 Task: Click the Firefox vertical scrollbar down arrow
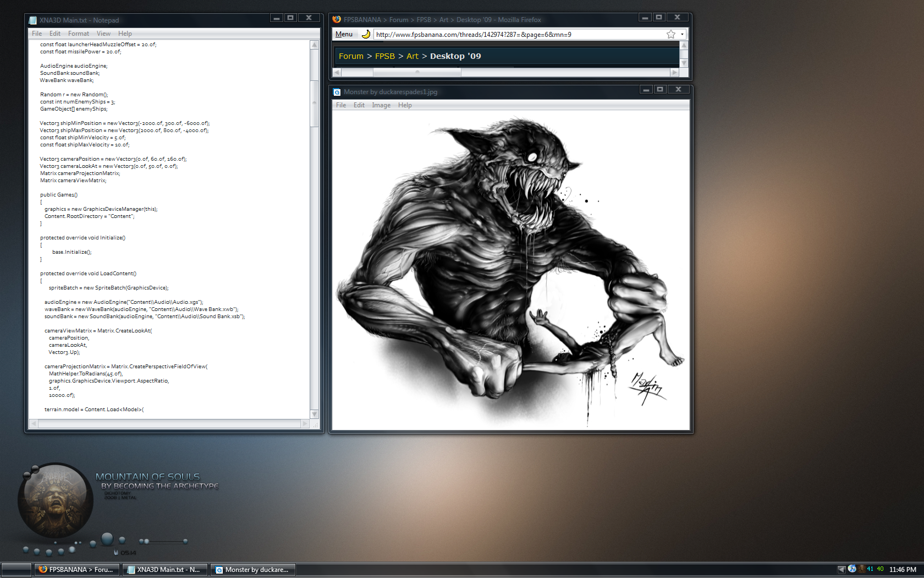(684, 63)
